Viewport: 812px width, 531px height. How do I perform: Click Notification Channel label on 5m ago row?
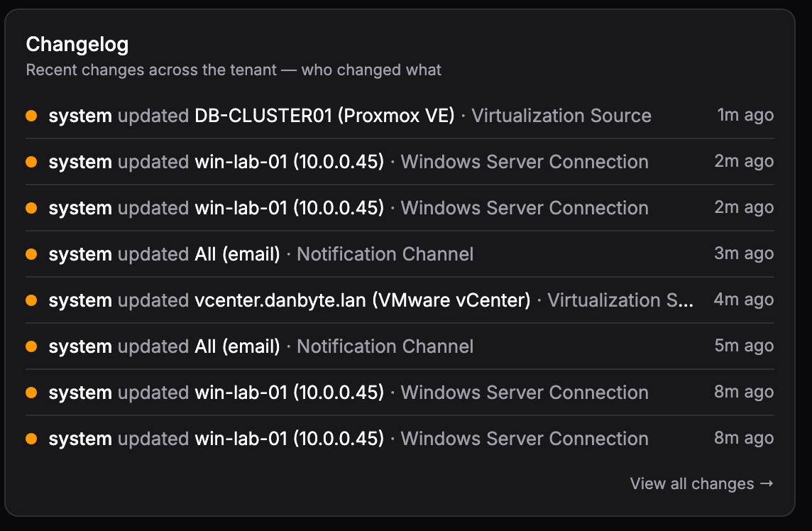click(x=385, y=346)
